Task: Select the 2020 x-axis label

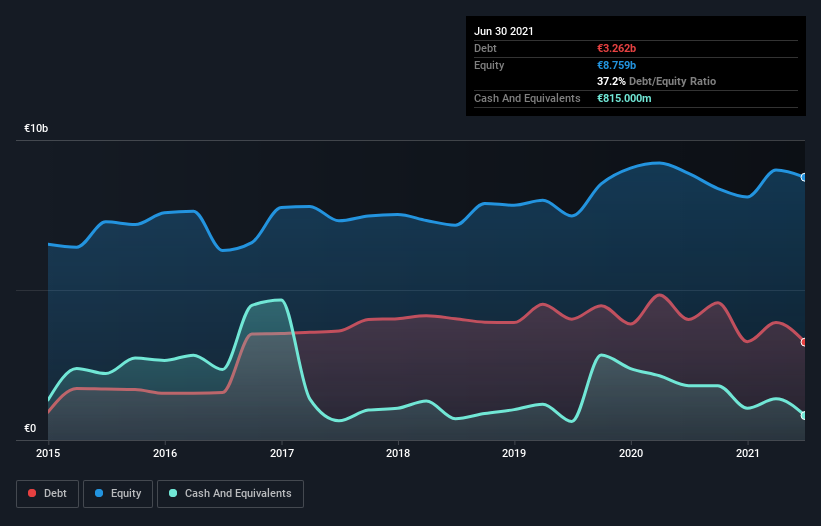Action: click(631, 453)
